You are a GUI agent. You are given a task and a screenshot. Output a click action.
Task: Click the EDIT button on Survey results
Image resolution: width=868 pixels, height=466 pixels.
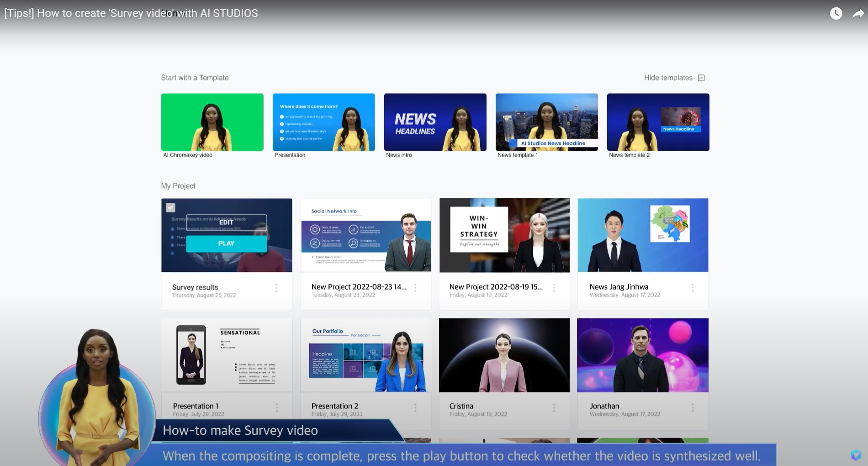[227, 222]
